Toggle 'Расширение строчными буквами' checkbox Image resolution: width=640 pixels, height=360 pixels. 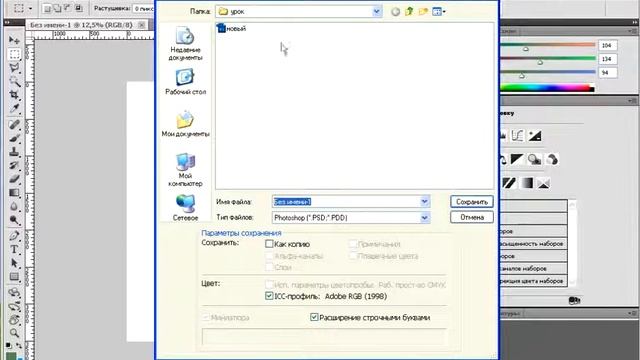pyautogui.click(x=314, y=317)
